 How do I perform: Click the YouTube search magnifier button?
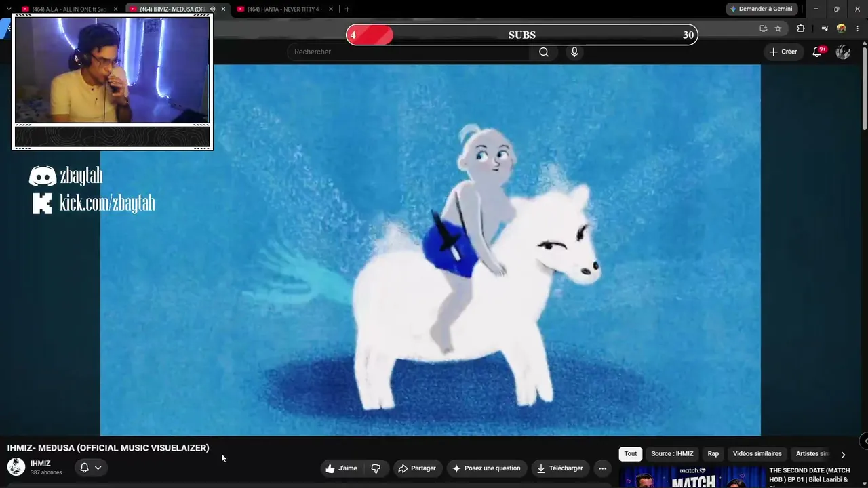[x=544, y=52]
